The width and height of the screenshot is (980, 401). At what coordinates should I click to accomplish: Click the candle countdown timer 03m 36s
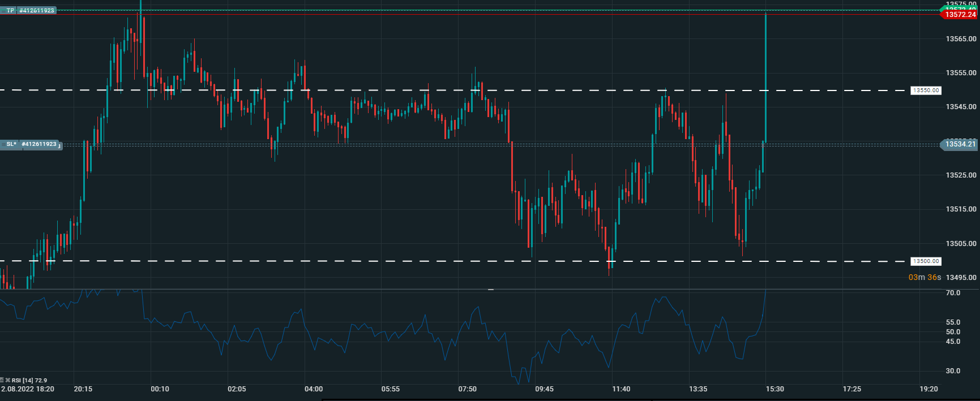click(x=925, y=277)
